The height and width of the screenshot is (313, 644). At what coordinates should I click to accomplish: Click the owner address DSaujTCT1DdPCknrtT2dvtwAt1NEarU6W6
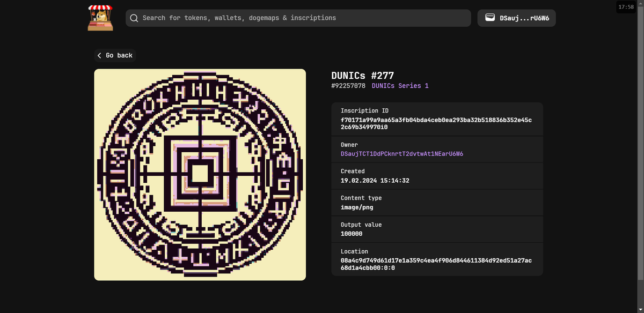[402, 154]
